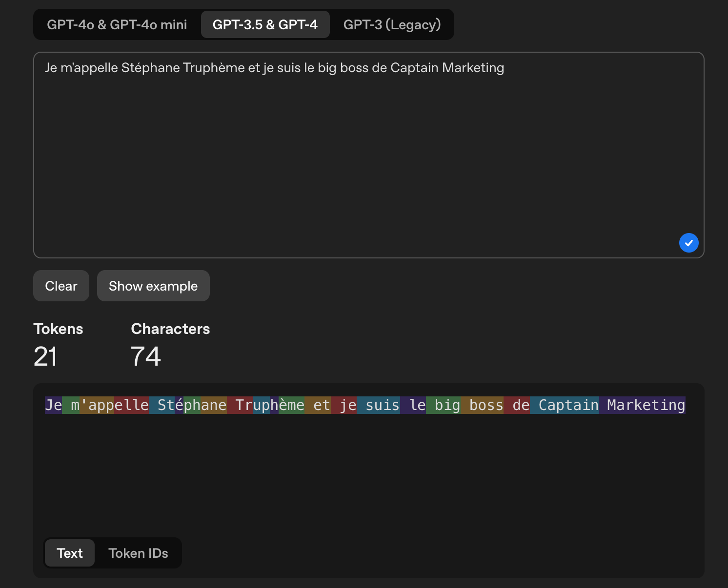
Task: Click the token count number 21
Action: tap(45, 356)
